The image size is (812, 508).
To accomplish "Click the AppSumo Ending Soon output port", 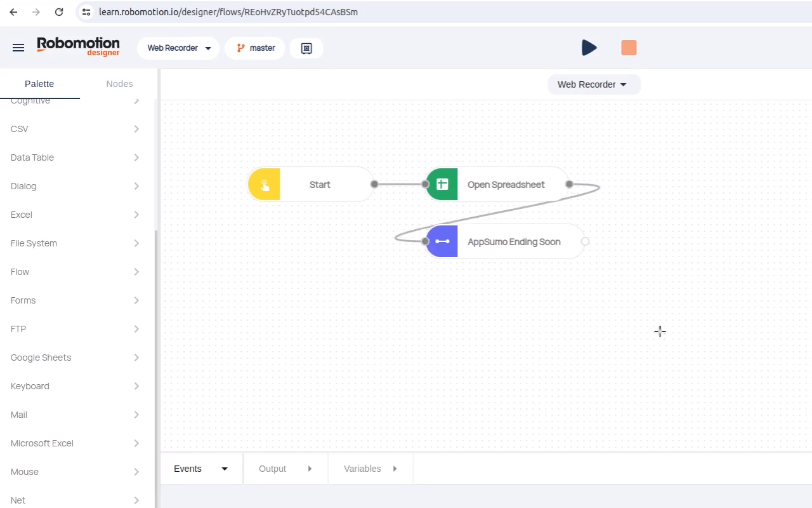I will coord(585,241).
